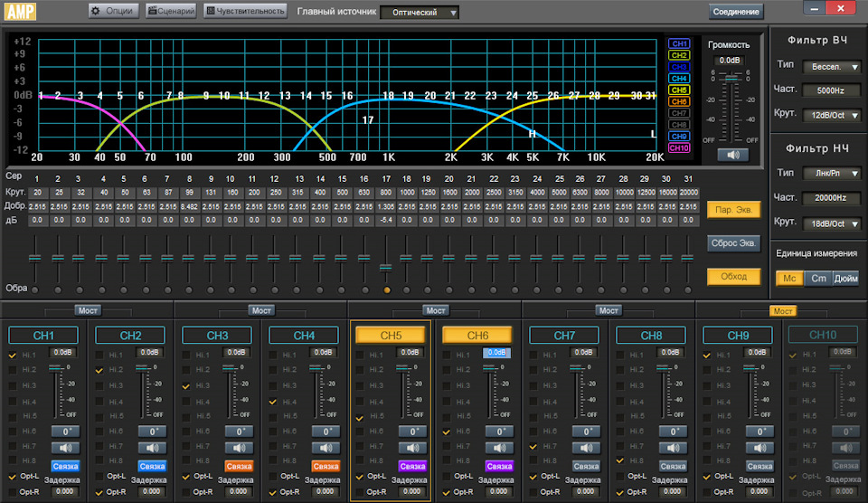
Task: Show CH1 curve in graph legend
Action: pyautogui.click(x=679, y=43)
